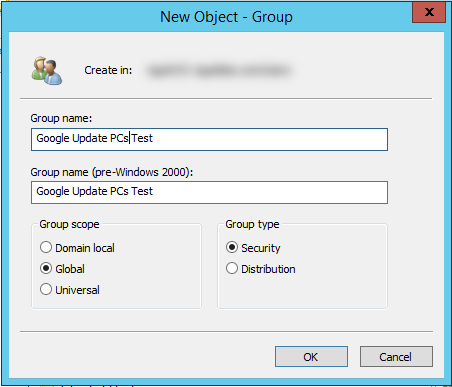Confirm group creation with OK
The width and height of the screenshot is (452, 387).
(x=311, y=357)
